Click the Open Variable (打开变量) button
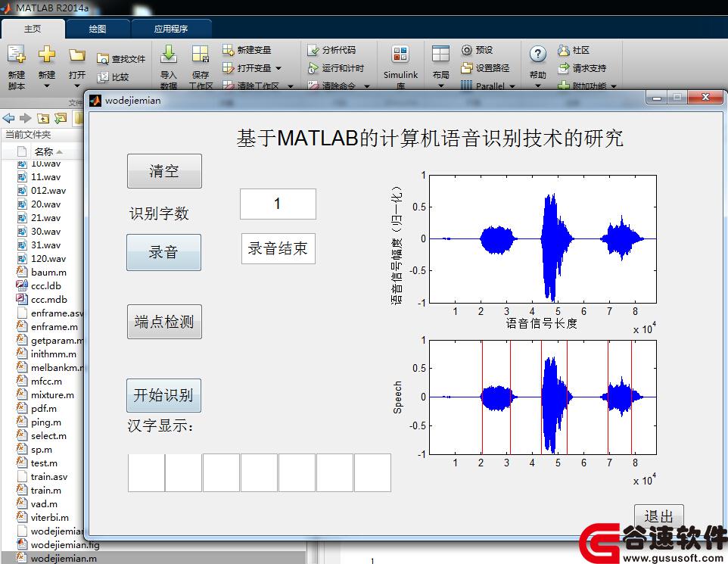 coord(247,68)
